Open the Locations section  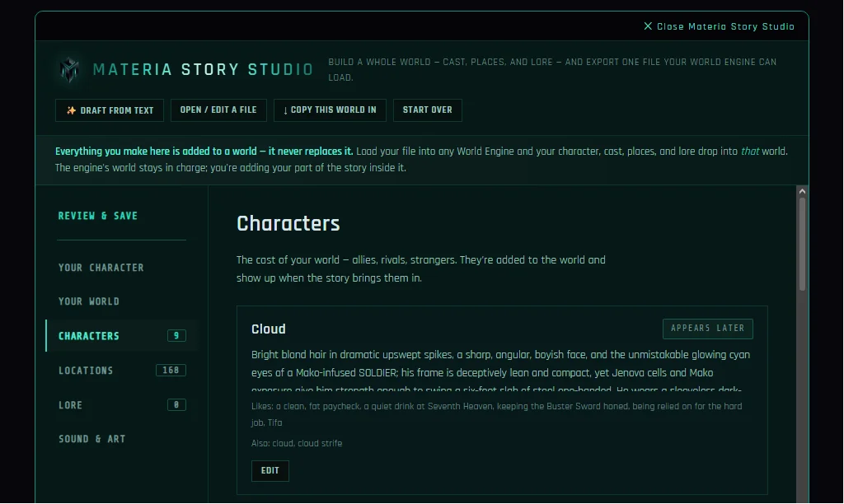tap(122, 370)
